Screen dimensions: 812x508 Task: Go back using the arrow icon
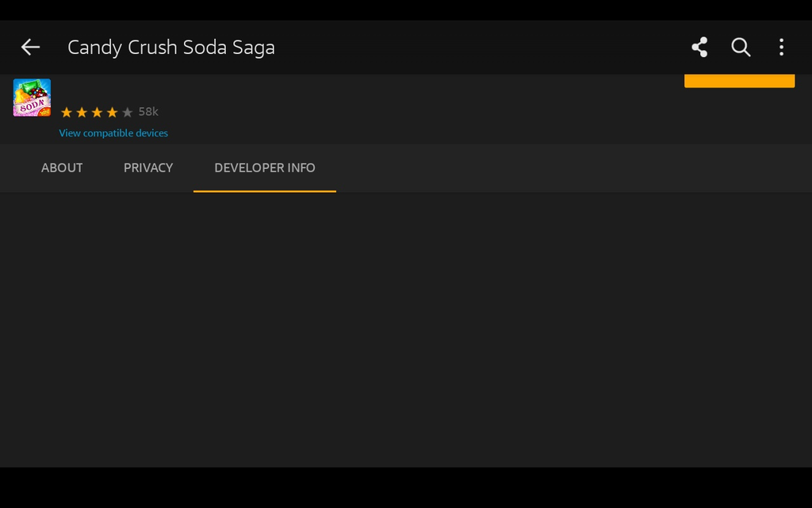[x=30, y=47]
